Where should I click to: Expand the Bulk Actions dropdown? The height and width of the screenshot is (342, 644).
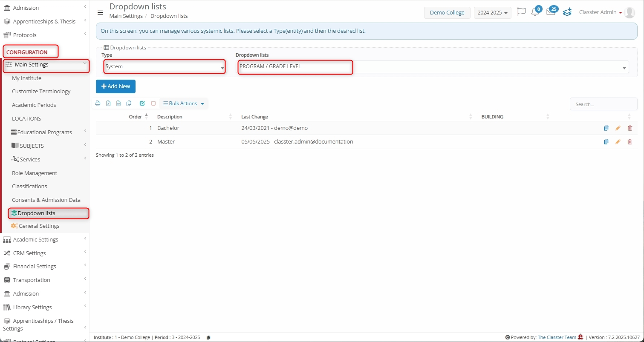(184, 103)
